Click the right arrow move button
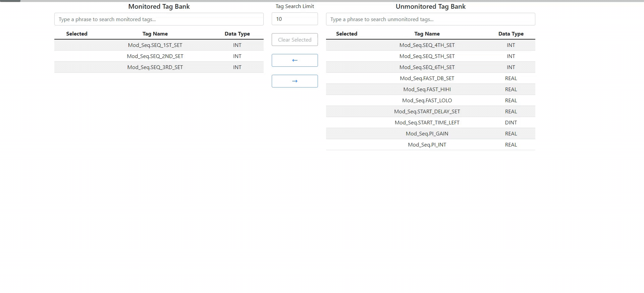The width and height of the screenshot is (644, 293). [x=294, y=81]
